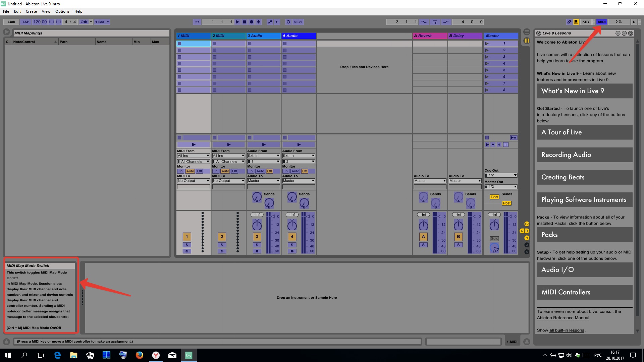
Task: Click the Play button in transport
Action: coord(237,22)
